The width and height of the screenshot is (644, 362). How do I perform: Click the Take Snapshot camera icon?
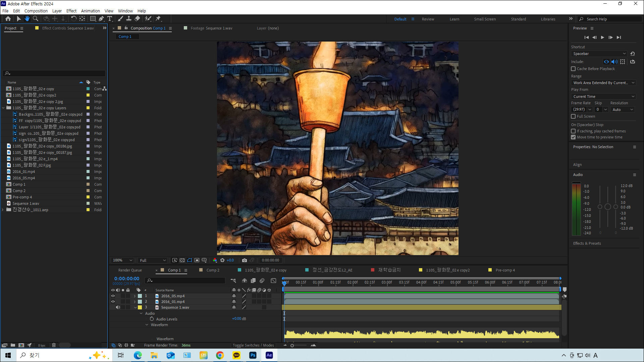click(244, 260)
